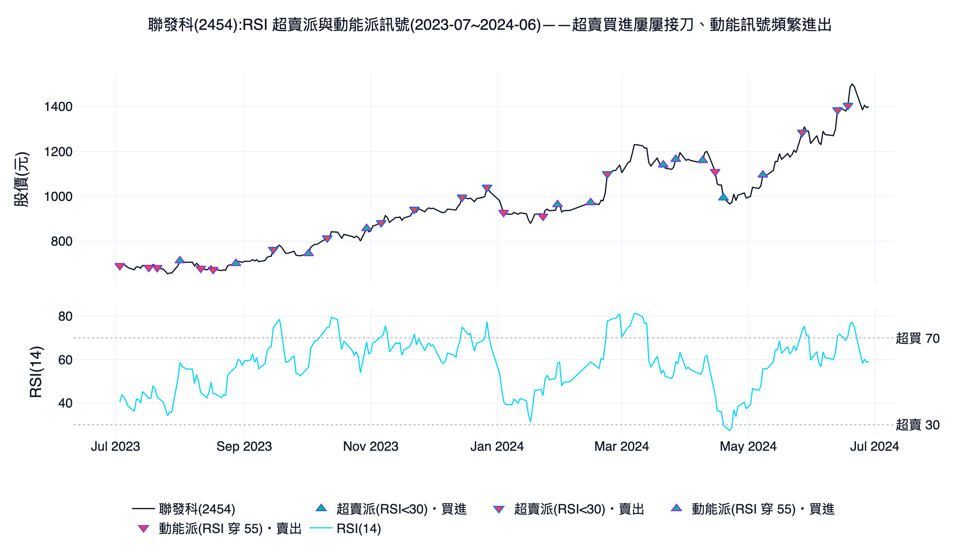
Task: Click the purple-outlined triangle icon for 動能派 買進 legend
Action: [x=676, y=508]
